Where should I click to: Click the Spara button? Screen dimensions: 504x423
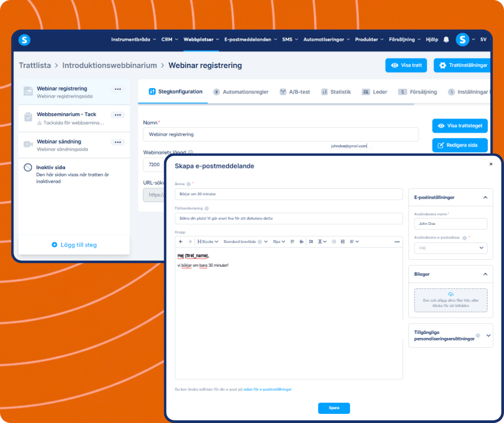click(x=334, y=408)
